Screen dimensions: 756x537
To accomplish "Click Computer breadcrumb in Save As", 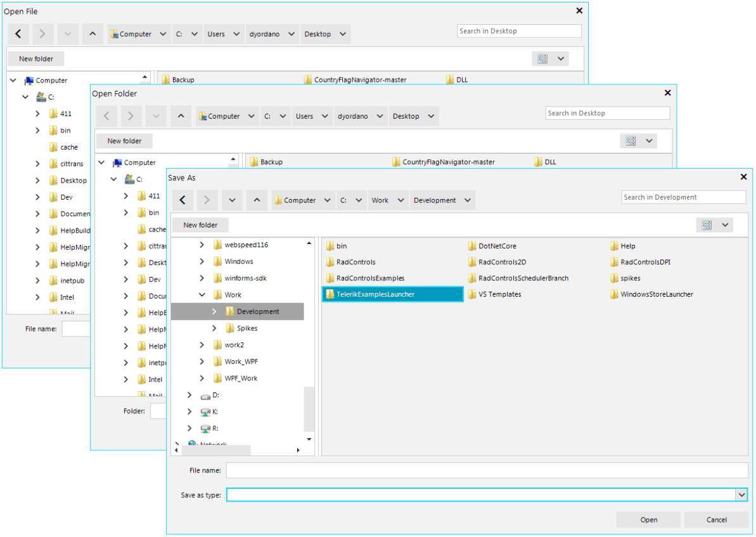I will point(295,200).
